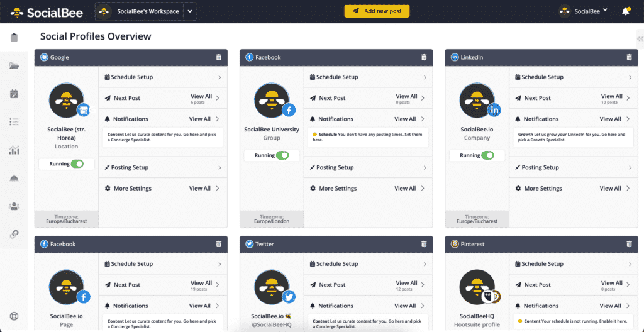Click SocialBee (str. Horea) profile avatar

click(67, 100)
